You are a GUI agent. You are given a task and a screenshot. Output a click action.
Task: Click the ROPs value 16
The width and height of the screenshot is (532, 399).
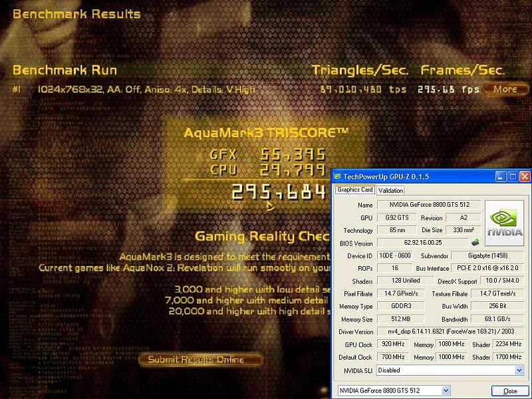[x=395, y=268]
